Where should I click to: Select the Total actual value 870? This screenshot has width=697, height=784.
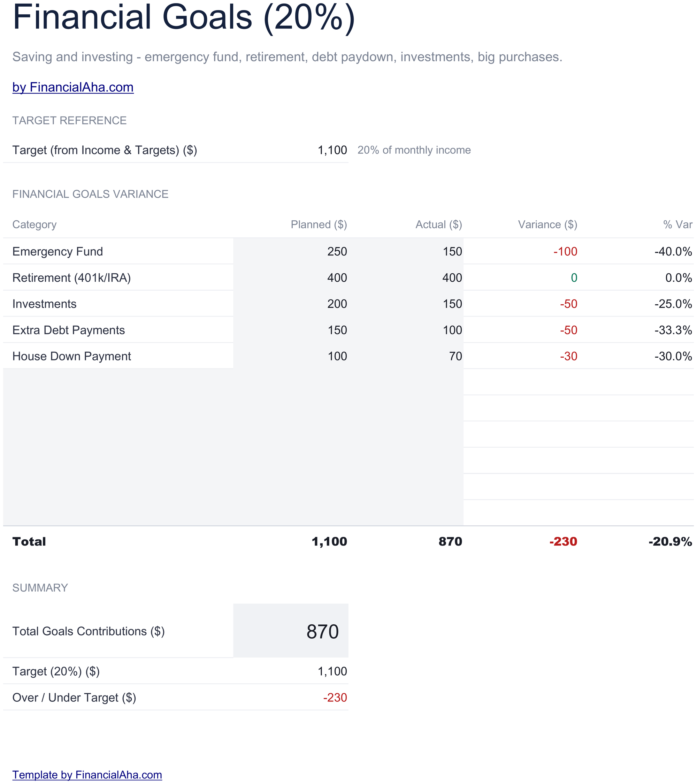(451, 542)
